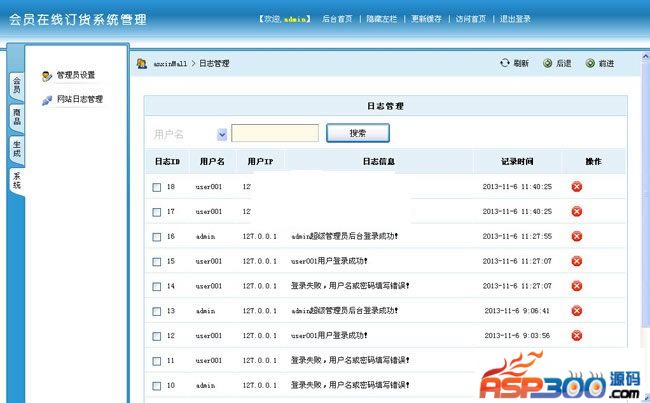Click the 更新缓存 link in header
The width and height of the screenshot is (650, 403).
(427, 19)
